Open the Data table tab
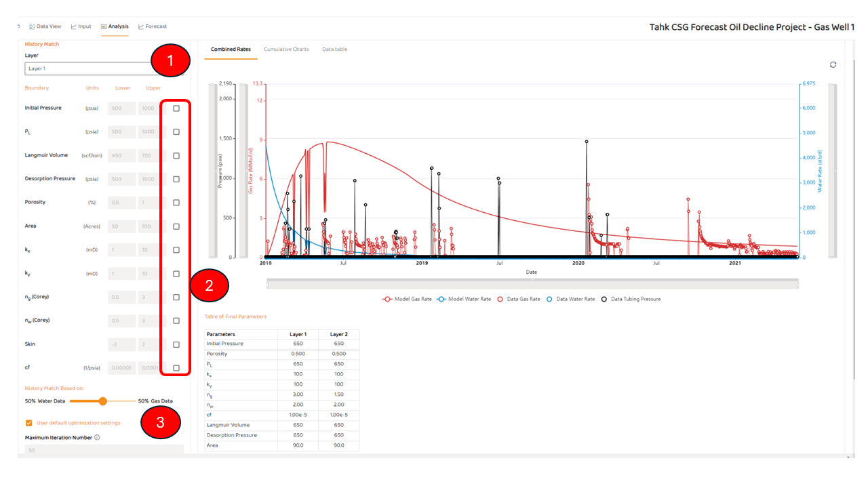The image size is (868, 488). coord(334,49)
